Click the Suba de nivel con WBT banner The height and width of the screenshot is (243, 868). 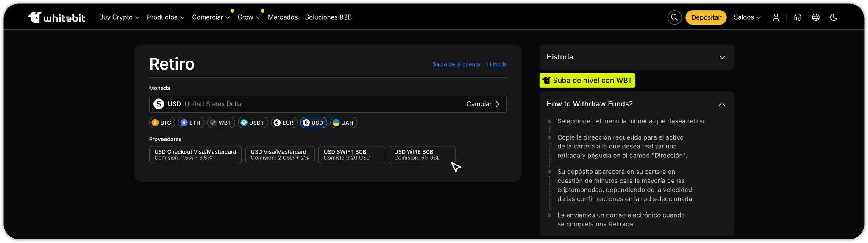coord(587,81)
